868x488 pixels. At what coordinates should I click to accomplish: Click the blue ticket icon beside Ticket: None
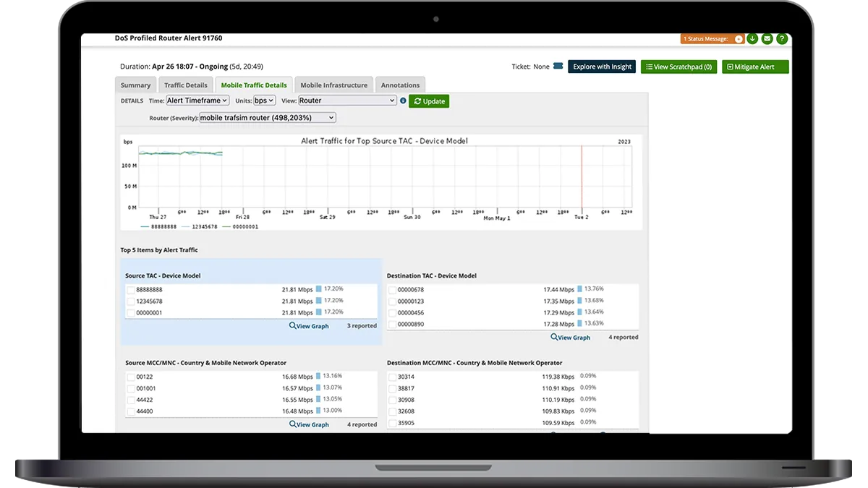pos(558,67)
